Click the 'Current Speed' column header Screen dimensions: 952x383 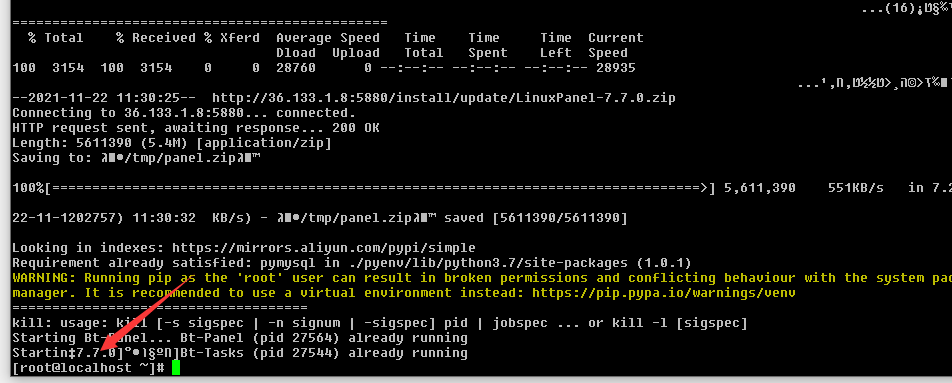(x=615, y=46)
